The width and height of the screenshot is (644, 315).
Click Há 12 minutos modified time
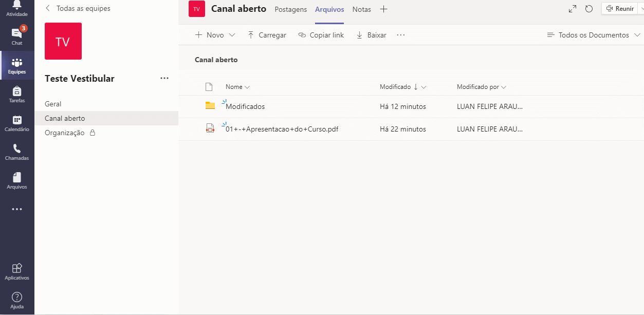click(x=403, y=106)
